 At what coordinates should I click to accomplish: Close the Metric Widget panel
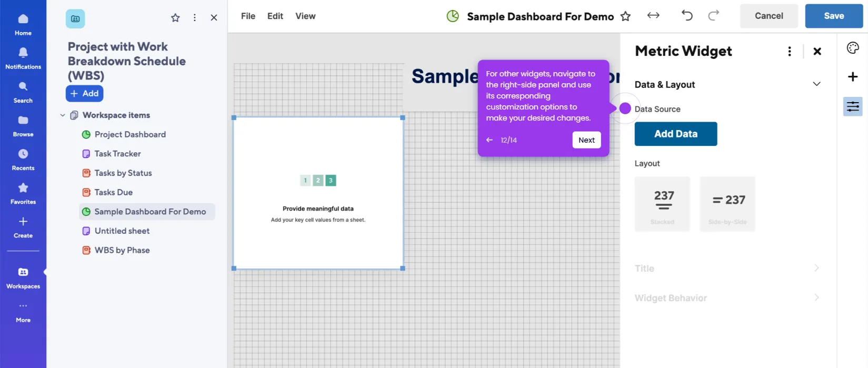(817, 51)
